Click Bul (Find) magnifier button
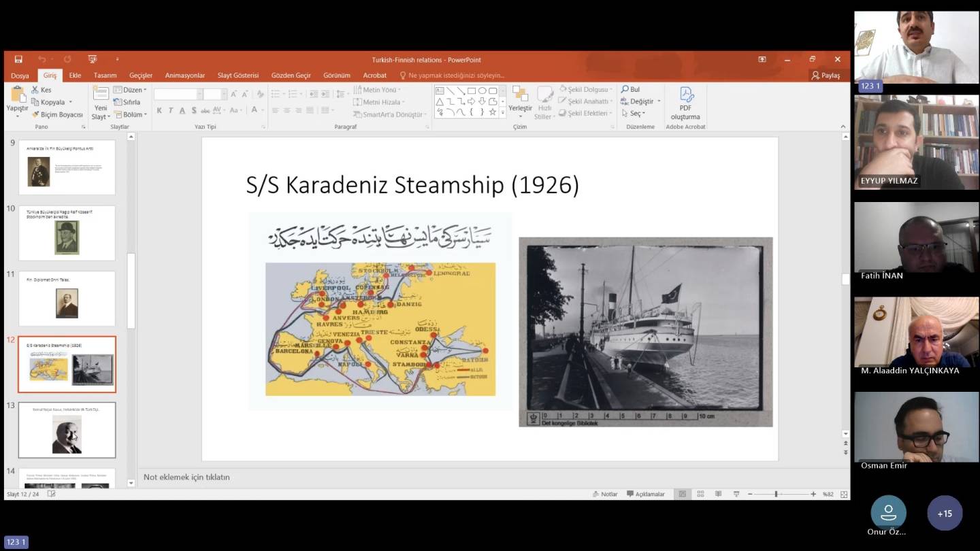Screen dimensions: 980x551 point(630,89)
